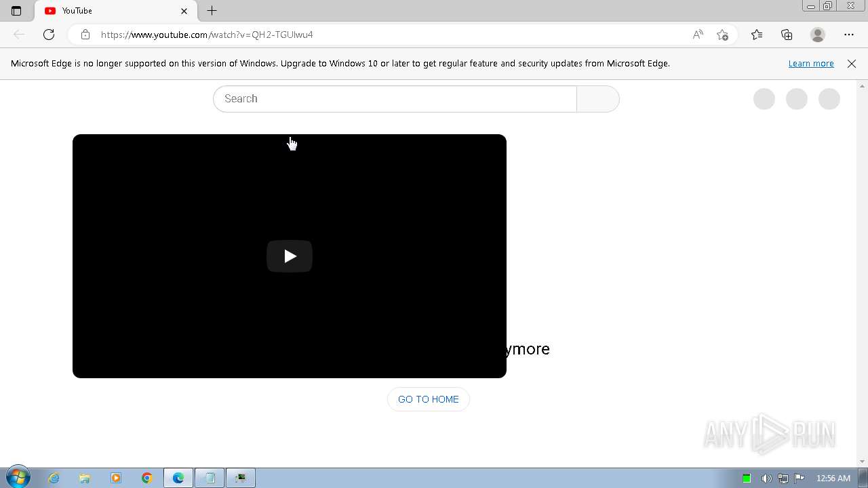This screenshot has width=868, height=488.
Task: Open the Learn more link in the banner
Action: tap(811, 63)
